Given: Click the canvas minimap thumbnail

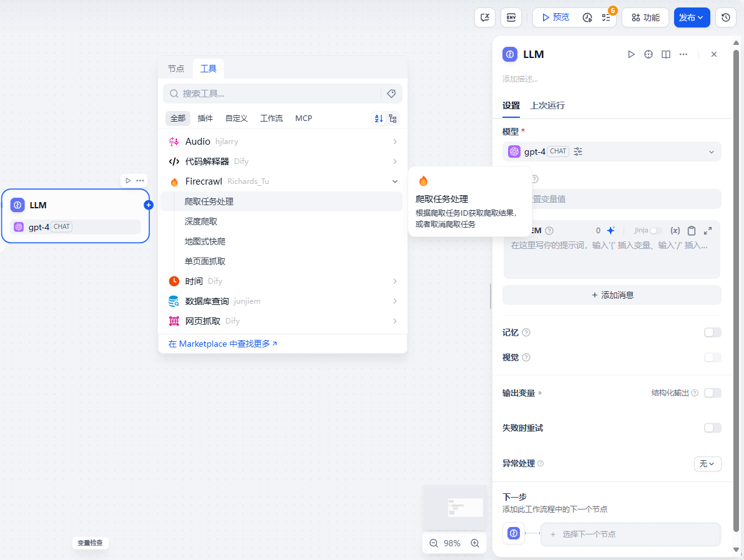Looking at the screenshot, I should coord(455,508).
